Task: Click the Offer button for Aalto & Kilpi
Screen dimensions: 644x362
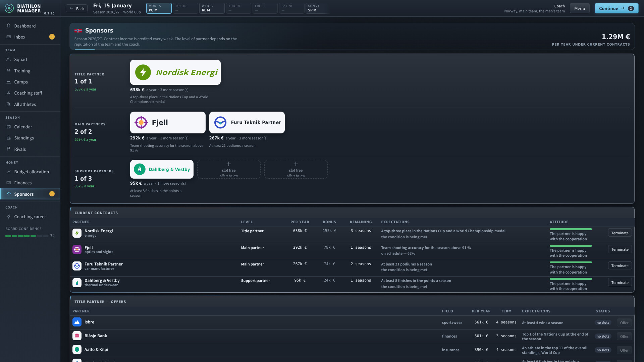Action: coord(624,350)
